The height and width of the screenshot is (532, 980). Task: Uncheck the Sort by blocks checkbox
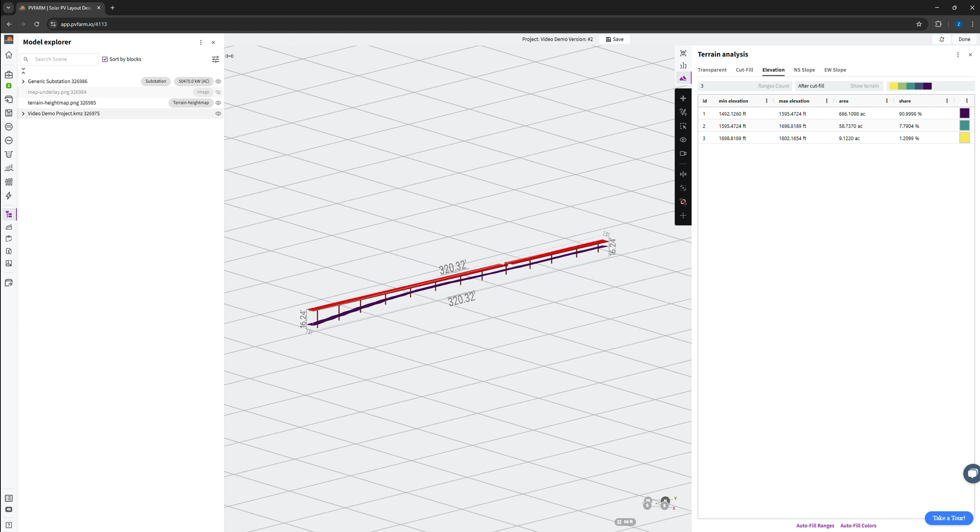click(x=105, y=59)
